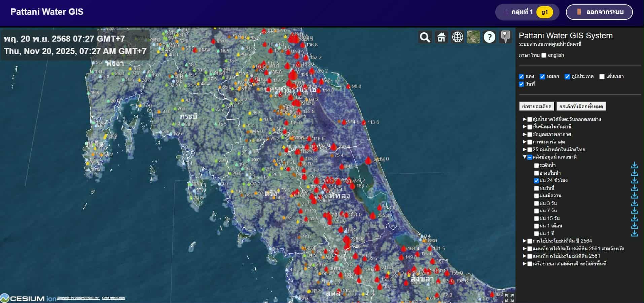
Task: Expand แผนที่การใช้ประโยชน์ที่ดิน 2561 สามจังหวัด node
Action: (525, 249)
